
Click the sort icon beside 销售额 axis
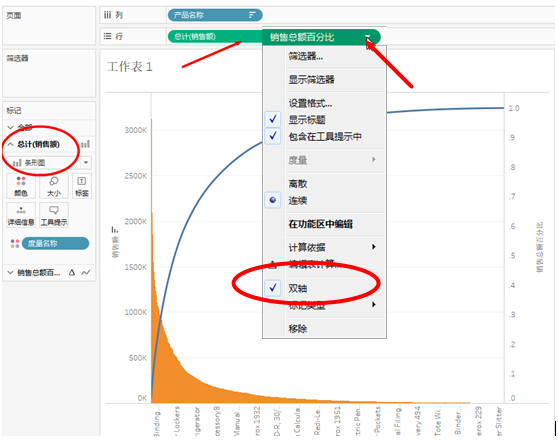pos(115,230)
